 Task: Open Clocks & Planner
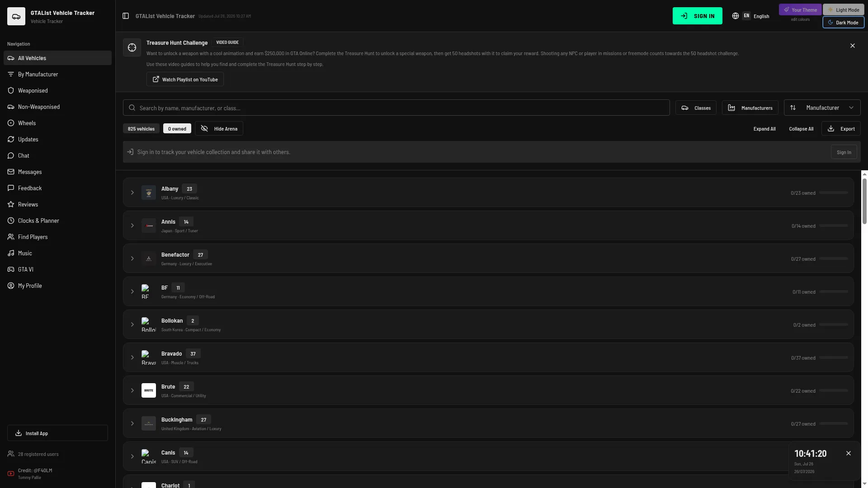pyautogui.click(x=57, y=221)
